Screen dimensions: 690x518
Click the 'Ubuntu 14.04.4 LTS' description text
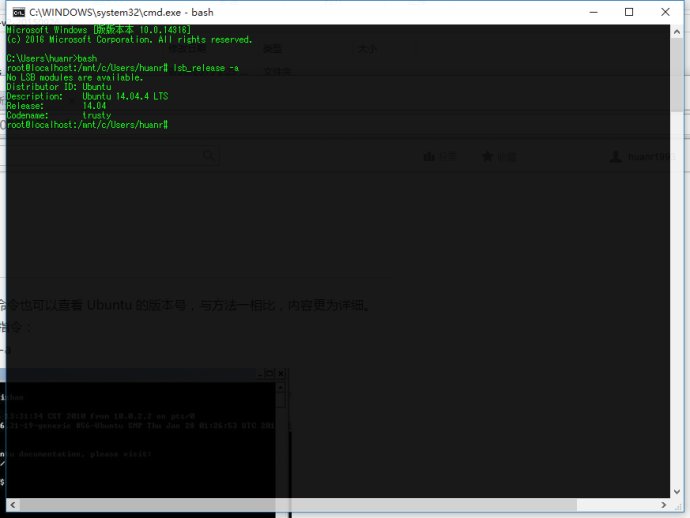pyautogui.click(x=125, y=96)
